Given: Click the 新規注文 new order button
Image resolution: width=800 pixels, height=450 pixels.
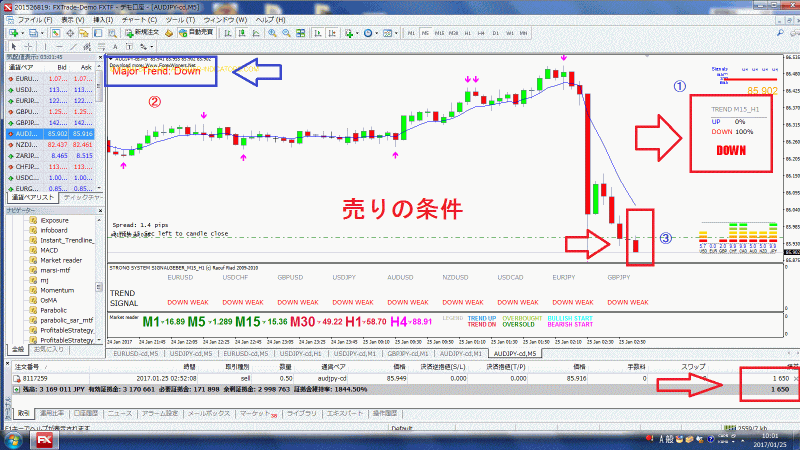Looking at the screenshot, I should coord(142,33).
